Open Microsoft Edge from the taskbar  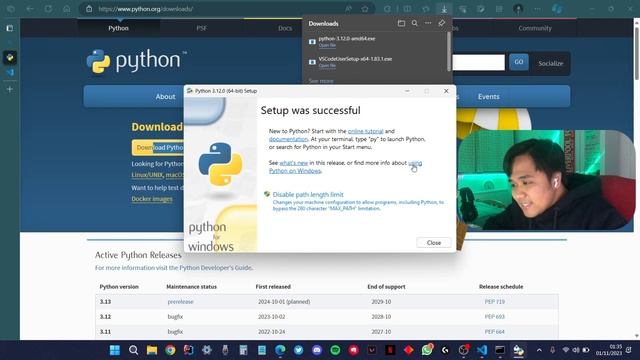280,350
